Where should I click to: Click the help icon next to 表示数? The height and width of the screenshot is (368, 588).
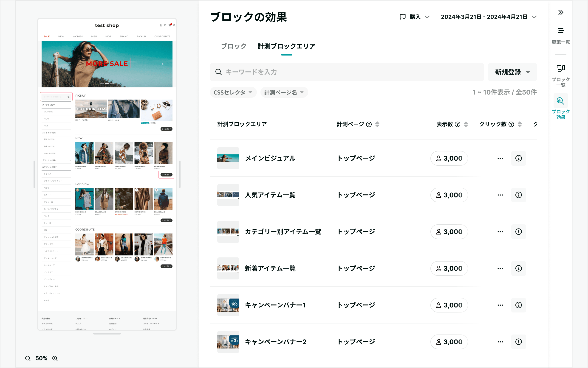point(458,124)
